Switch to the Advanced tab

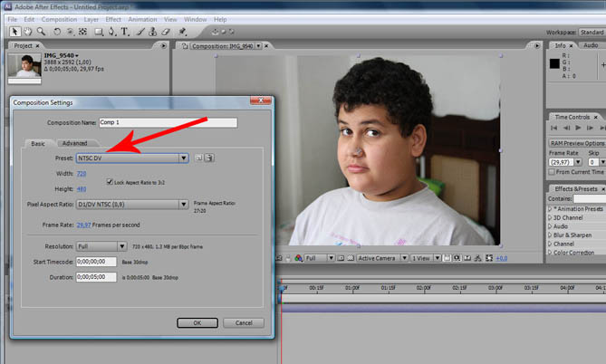click(74, 143)
